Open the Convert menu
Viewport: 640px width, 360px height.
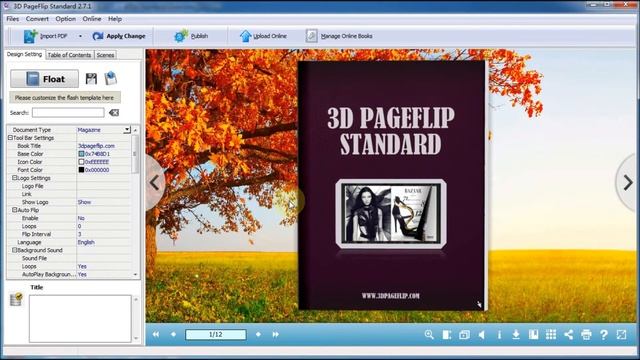tap(37, 19)
